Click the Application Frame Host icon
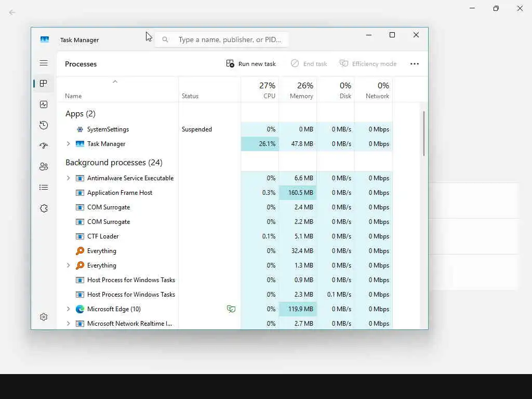Viewport: 532px width, 399px height. tap(79, 193)
